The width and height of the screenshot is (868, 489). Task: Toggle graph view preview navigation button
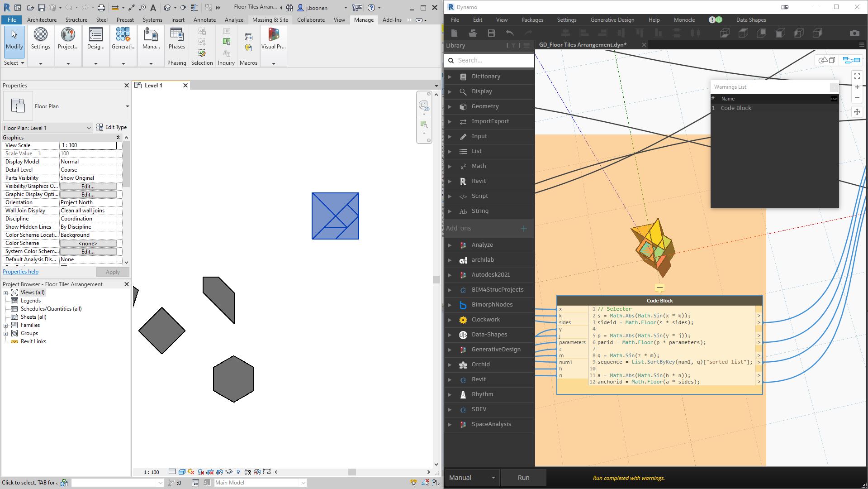tap(851, 60)
